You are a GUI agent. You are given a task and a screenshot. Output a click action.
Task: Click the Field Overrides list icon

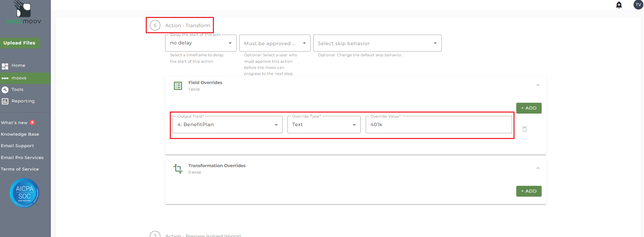(178, 86)
